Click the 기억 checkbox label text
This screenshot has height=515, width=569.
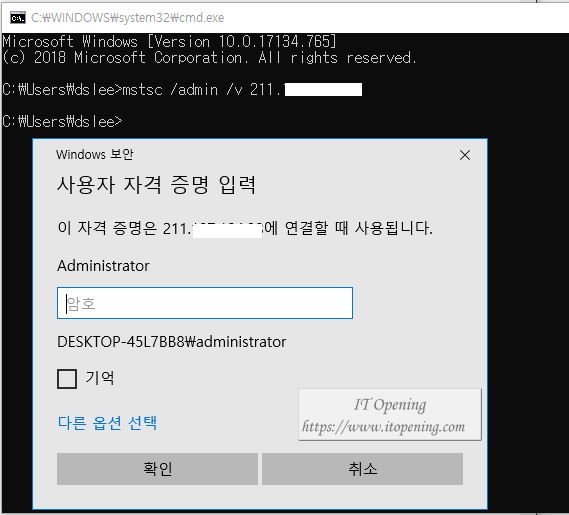100,378
